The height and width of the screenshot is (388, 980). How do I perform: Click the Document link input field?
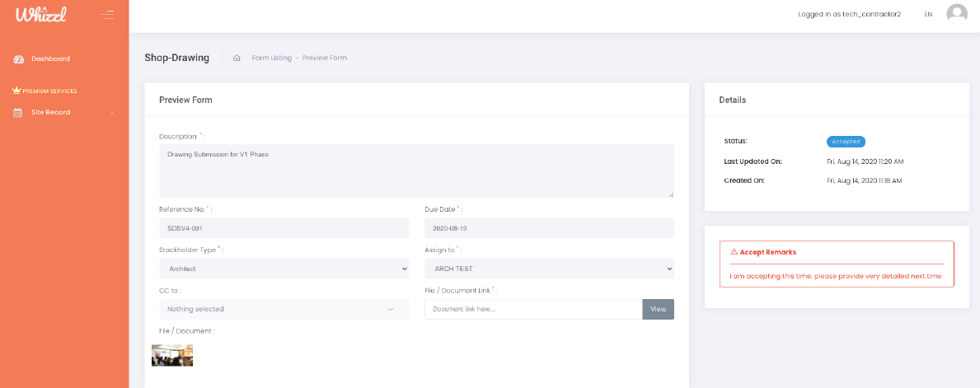(533, 309)
